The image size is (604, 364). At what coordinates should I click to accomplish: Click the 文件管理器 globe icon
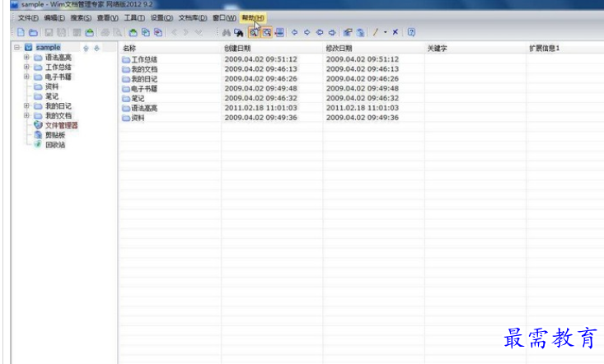click(38, 125)
